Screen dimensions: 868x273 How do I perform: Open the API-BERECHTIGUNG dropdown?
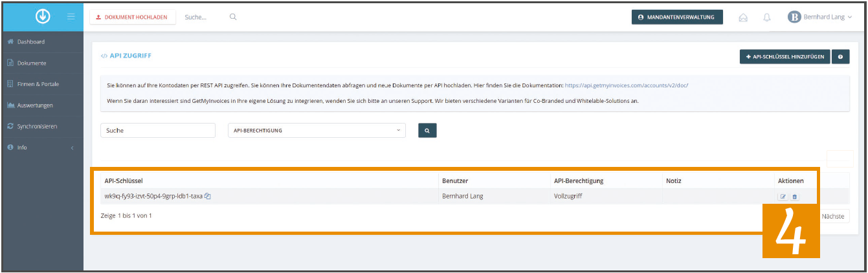(317, 130)
